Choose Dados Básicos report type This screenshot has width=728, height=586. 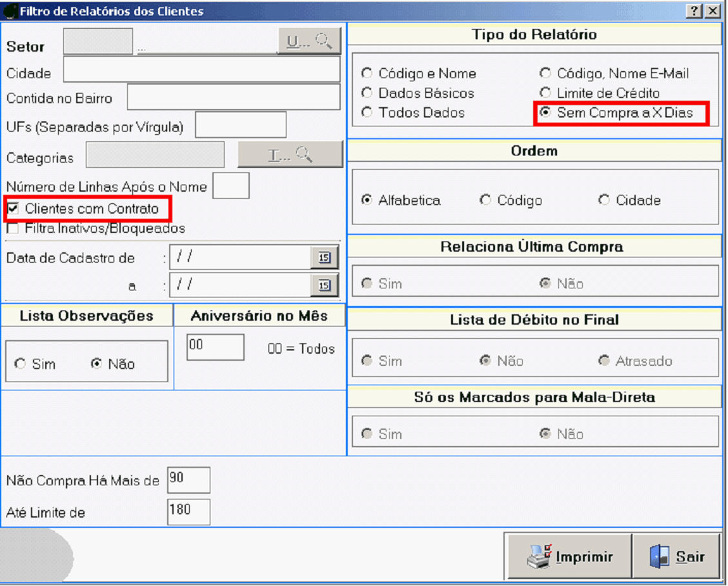pyautogui.click(x=367, y=93)
